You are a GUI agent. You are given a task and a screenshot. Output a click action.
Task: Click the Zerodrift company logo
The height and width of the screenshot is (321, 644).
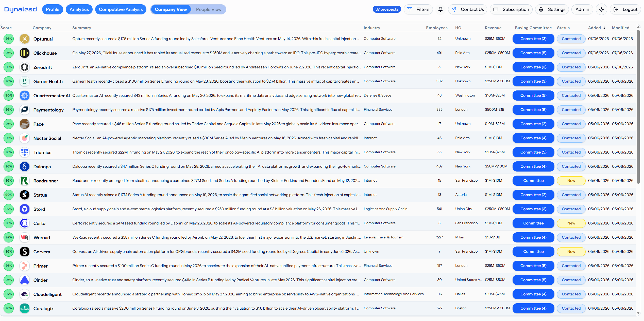tap(25, 67)
